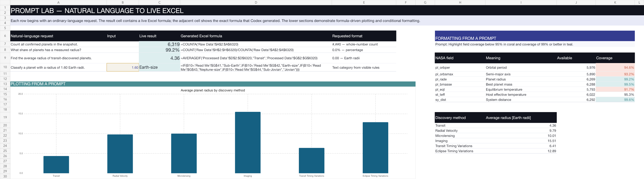This screenshot has height=179, width=644.
Task: Select the AVERAGEIF formula cell
Action: (256, 58)
